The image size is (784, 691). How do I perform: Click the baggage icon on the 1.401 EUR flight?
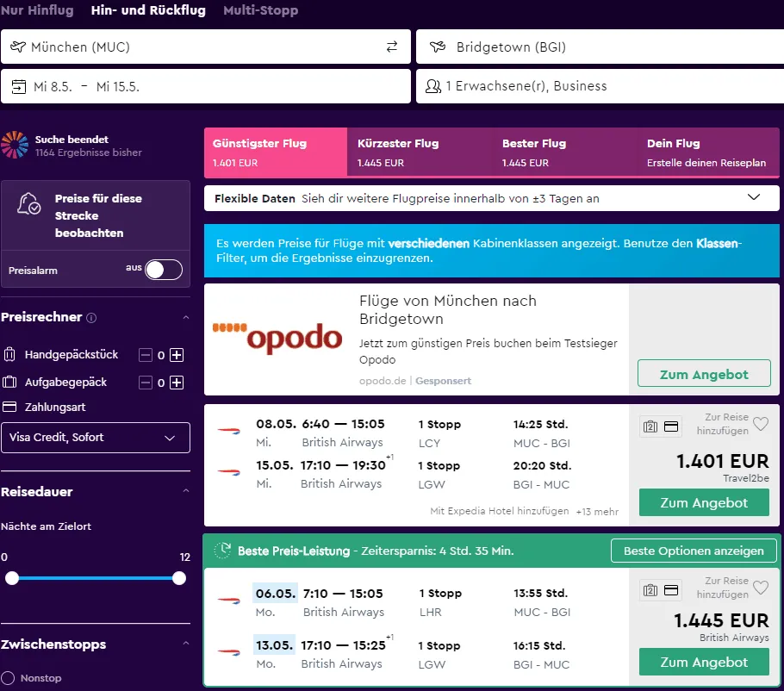tap(650, 426)
